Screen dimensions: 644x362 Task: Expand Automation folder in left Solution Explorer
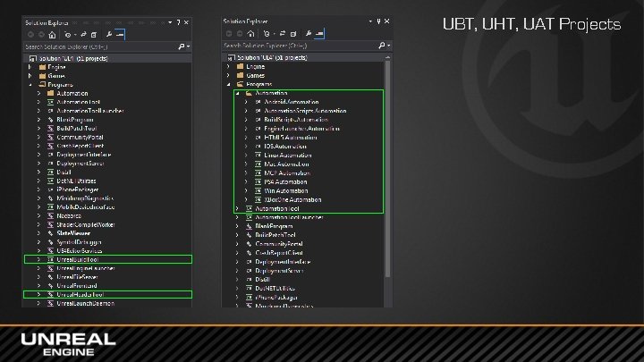(39, 94)
